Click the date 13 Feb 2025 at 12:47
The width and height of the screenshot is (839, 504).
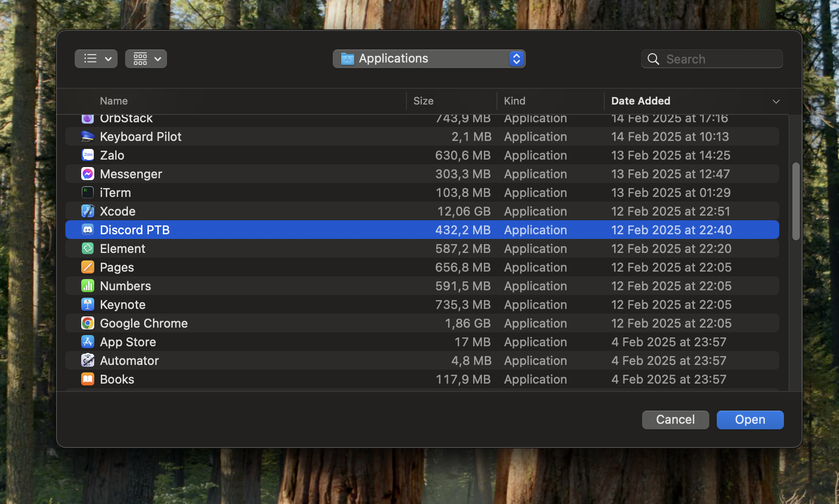[x=671, y=174]
